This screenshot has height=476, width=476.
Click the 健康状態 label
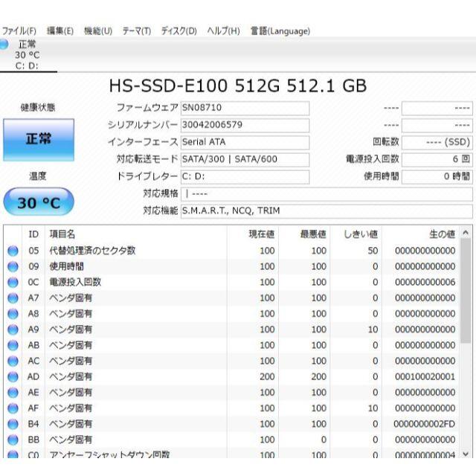tap(38, 107)
